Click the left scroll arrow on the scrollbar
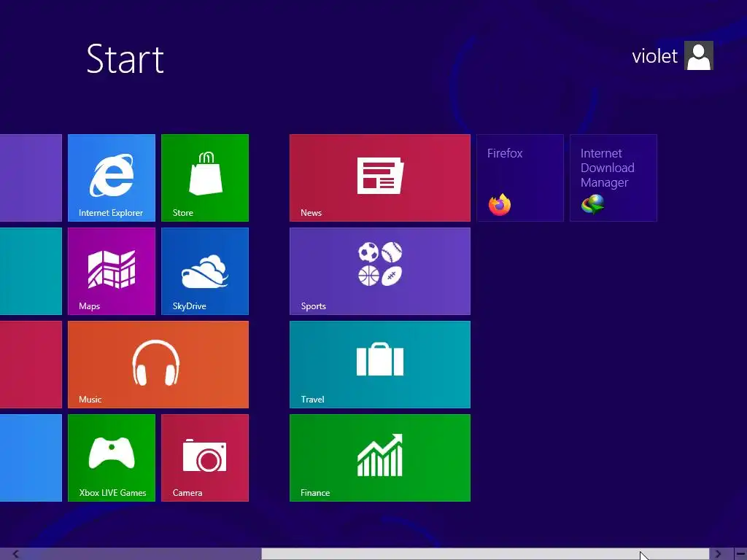This screenshot has height=560, width=747. tap(15, 554)
